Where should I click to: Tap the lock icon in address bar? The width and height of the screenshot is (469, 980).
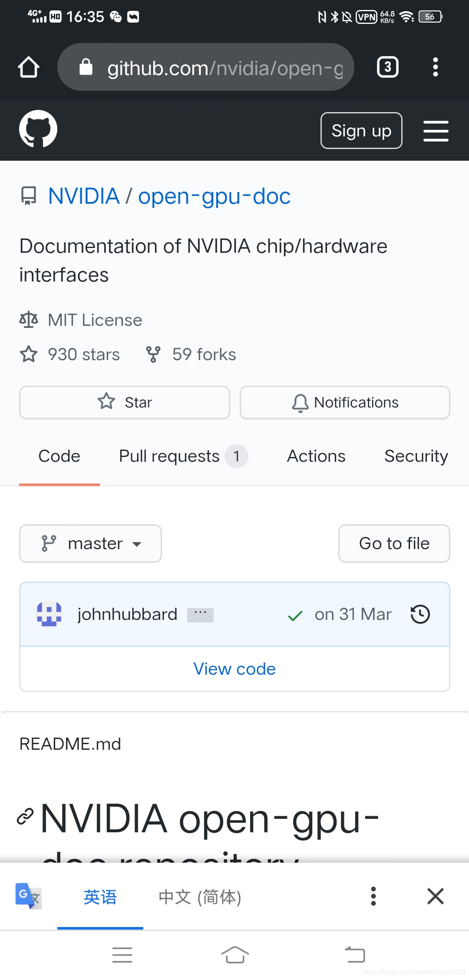coord(86,67)
